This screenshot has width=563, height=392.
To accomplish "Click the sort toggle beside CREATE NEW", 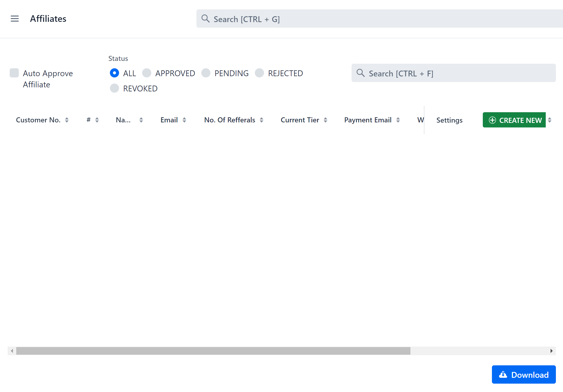I will [x=550, y=120].
